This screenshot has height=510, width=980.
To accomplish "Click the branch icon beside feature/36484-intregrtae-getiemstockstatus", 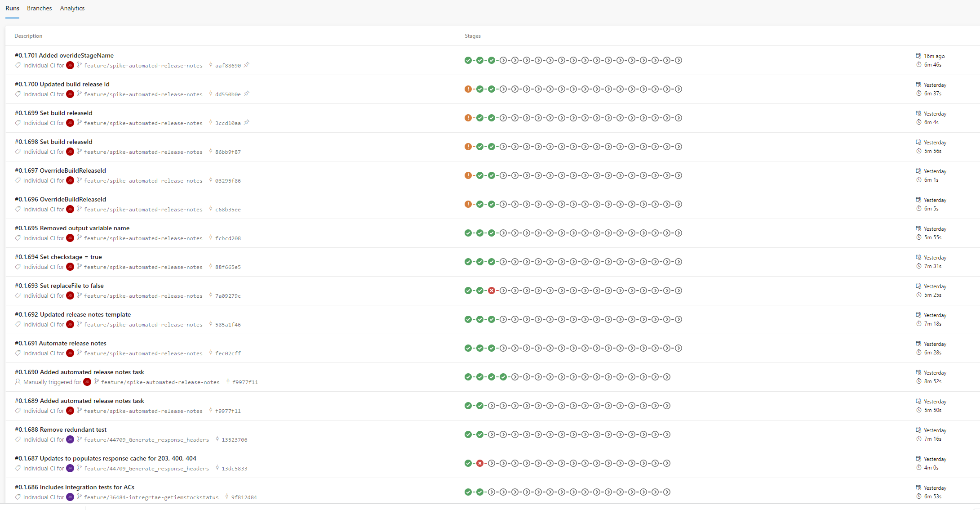I will [x=79, y=497].
